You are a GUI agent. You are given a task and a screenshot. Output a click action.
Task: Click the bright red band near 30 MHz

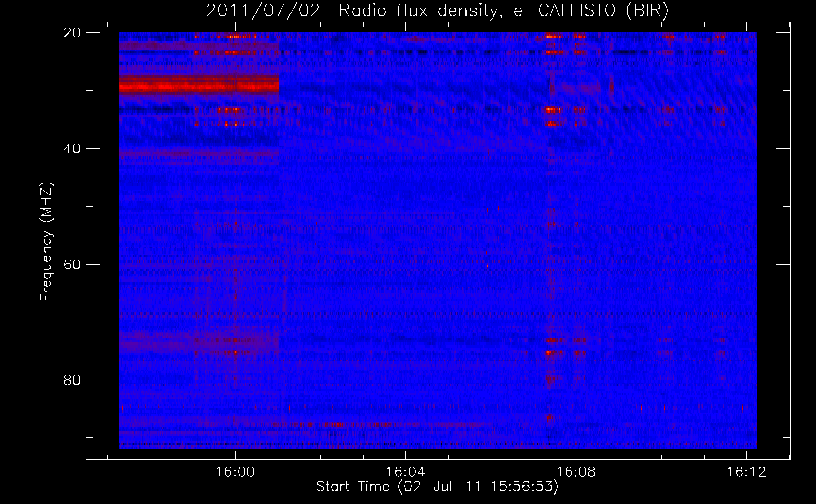tap(199, 85)
